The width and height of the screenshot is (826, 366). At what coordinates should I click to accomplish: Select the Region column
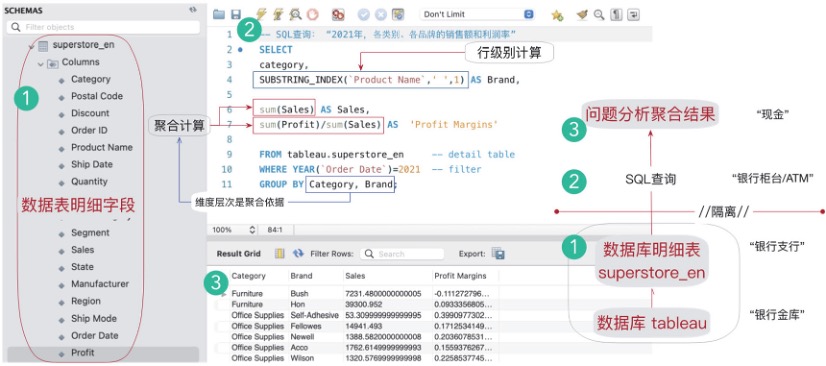click(85, 301)
